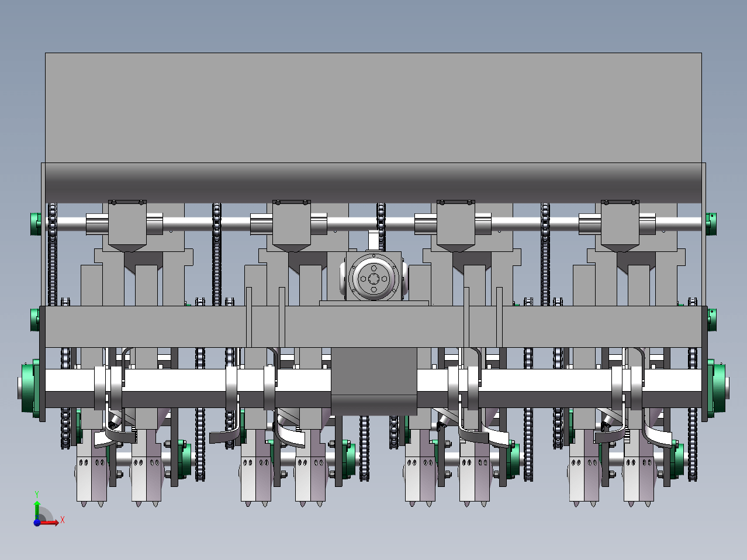Image resolution: width=747 pixels, height=560 pixels.
Task: Select the large green bearing on the right rotor end
Action: point(717,387)
